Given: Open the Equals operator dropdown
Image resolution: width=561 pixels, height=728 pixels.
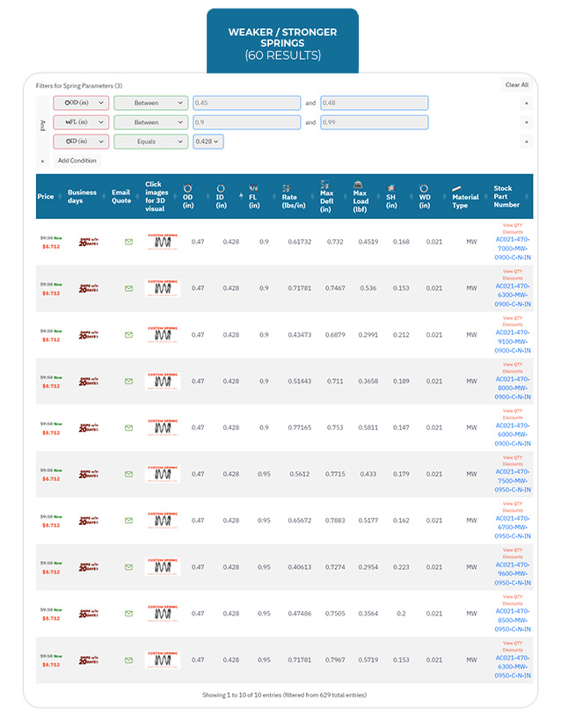Looking at the screenshot, I should click(150, 142).
